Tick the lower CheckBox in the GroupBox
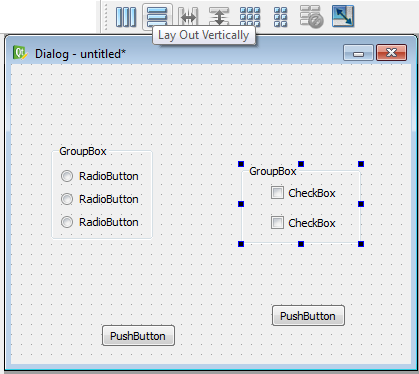 303,223
